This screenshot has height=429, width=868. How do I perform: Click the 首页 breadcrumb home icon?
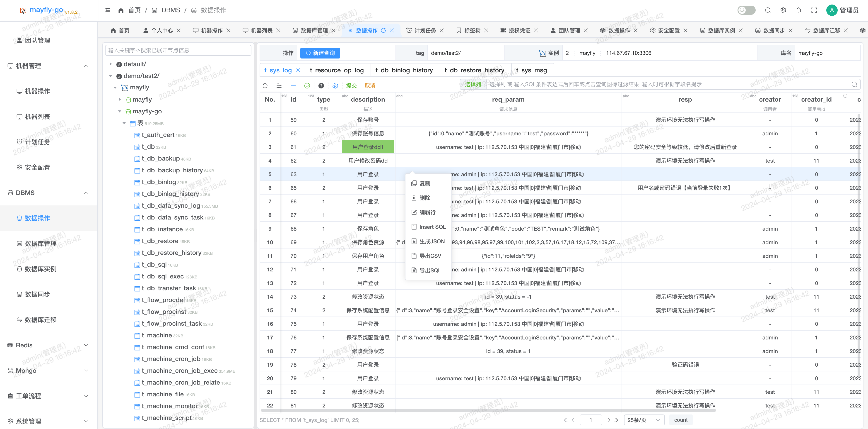point(121,10)
